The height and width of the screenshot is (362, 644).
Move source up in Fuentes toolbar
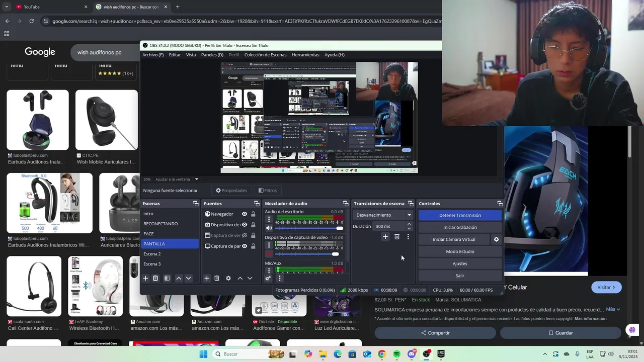click(240, 278)
